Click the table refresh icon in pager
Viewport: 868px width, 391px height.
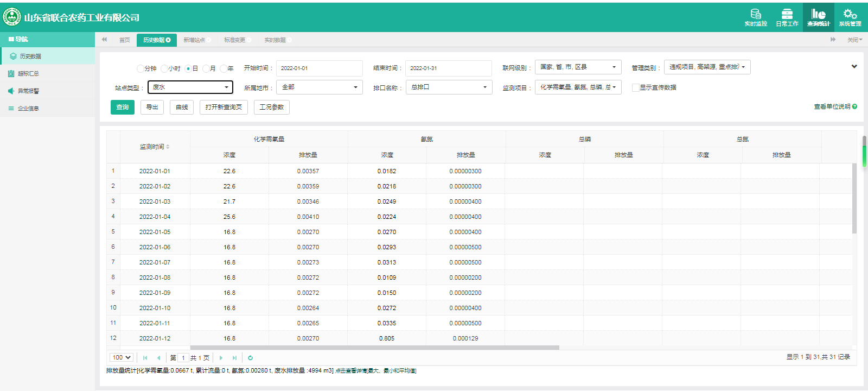[x=250, y=358]
